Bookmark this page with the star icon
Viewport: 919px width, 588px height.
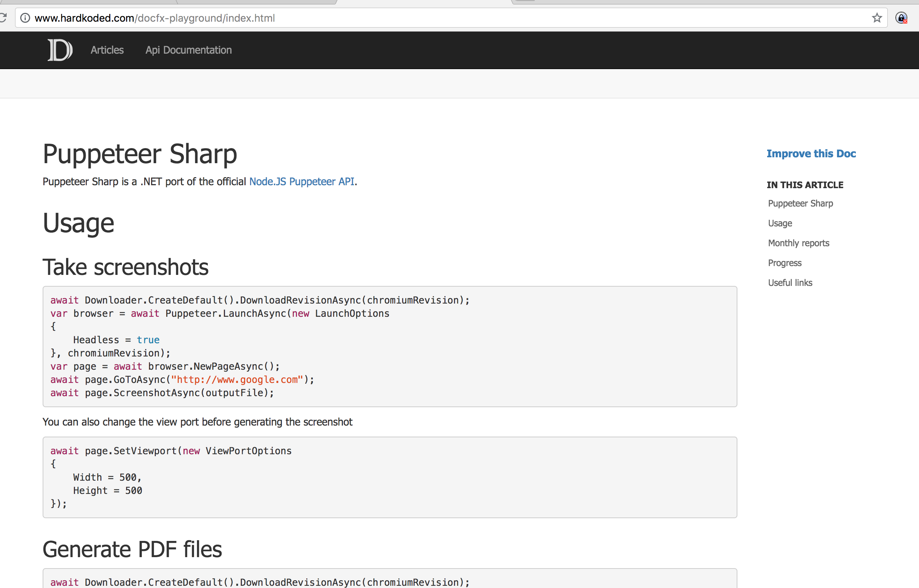[877, 18]
